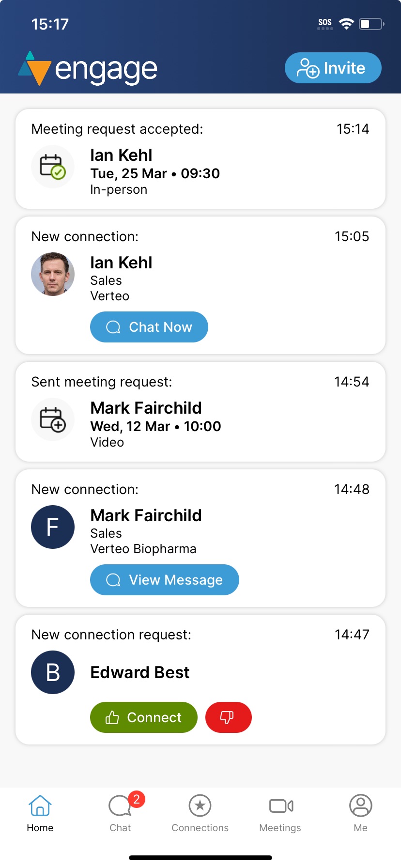Tap Ian Kehl's profile photo

[x=53, y=274]
